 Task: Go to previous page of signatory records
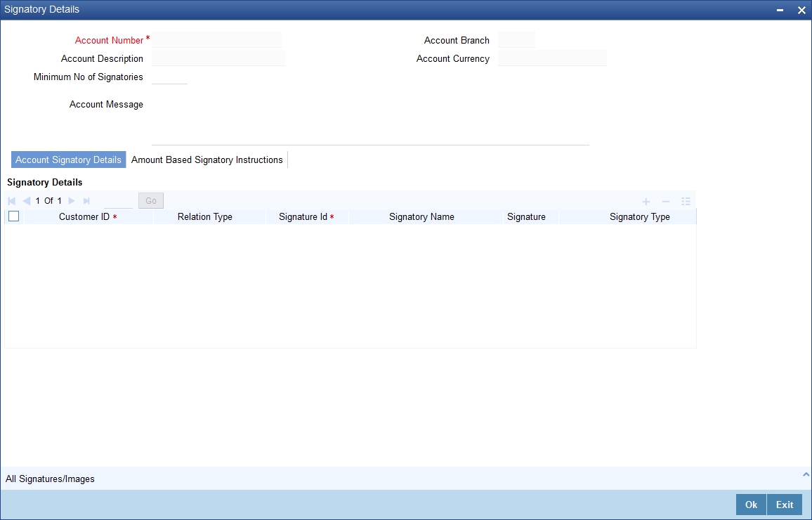27,201
